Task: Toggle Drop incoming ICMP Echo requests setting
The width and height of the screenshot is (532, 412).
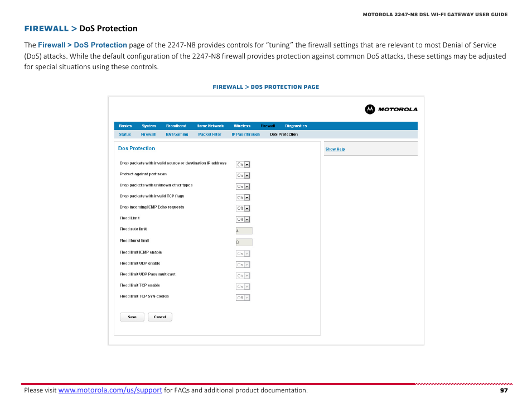Action: click(x=243, y=208)
